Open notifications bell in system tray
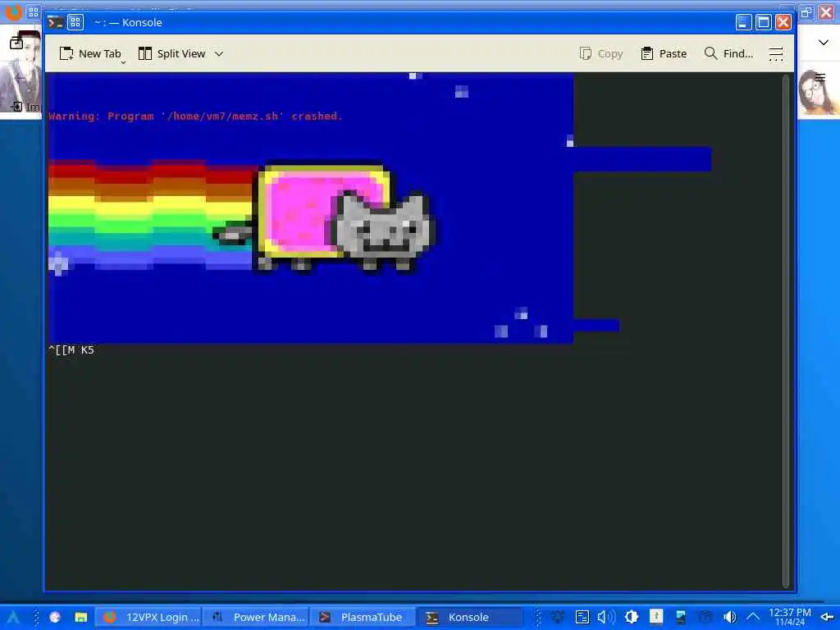Viewport: 840px width, 630px height. 558,617
